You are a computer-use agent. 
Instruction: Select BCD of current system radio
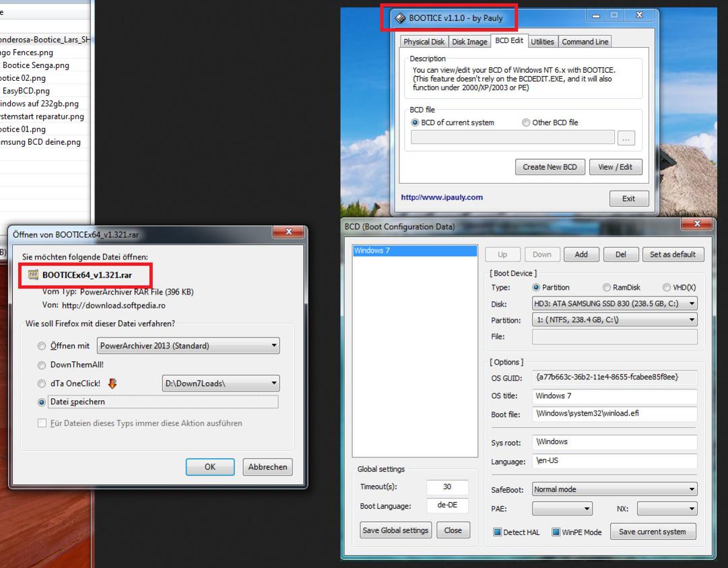[x=415, y=123]
